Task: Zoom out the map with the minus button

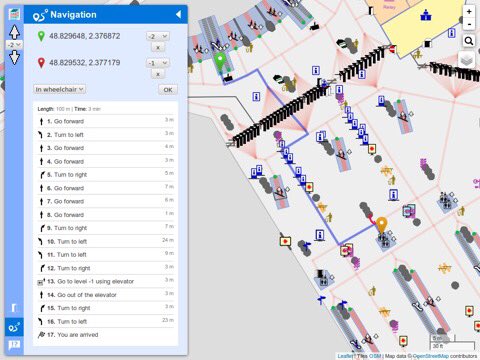Action: click(469, 24)
